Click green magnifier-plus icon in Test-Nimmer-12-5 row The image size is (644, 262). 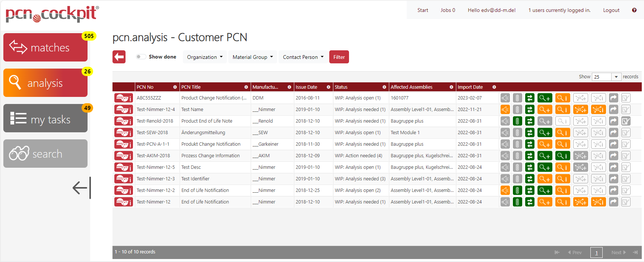(x=545, y=167)
